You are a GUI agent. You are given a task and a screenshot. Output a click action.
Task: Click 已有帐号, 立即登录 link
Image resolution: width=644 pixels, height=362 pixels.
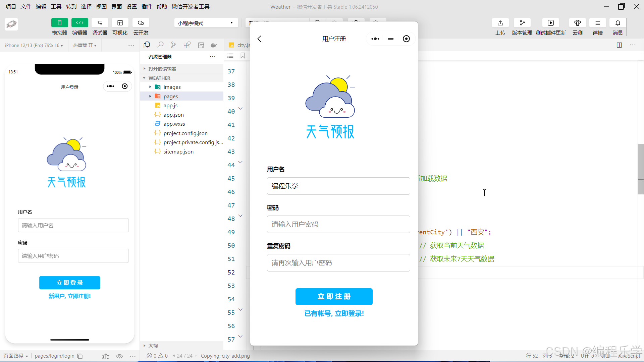click(334, 314)
